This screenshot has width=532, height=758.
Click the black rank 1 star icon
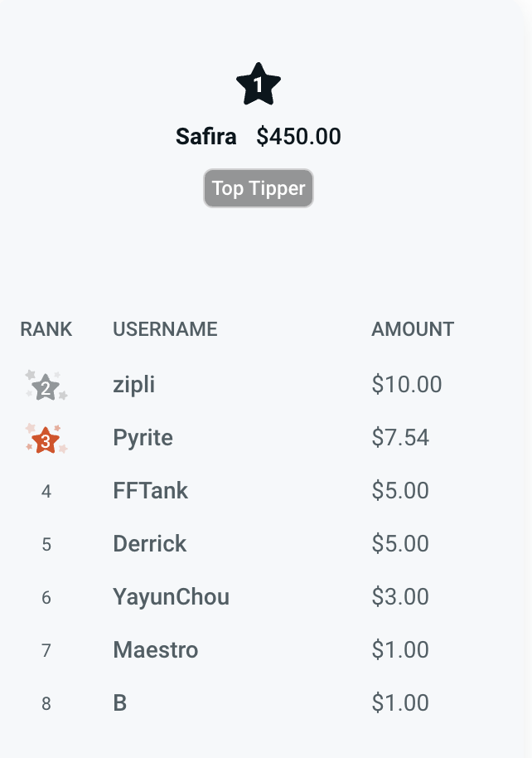(x=259, y=85)
